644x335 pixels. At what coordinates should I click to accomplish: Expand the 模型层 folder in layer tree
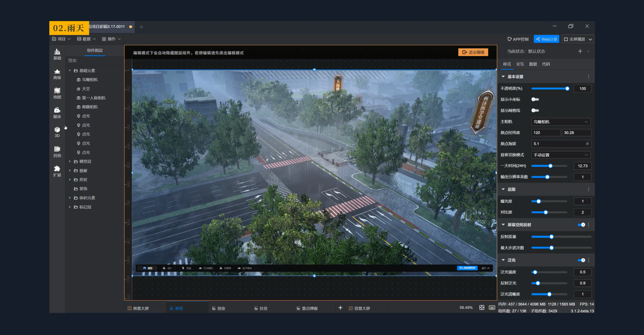click(x=70, y=162)
